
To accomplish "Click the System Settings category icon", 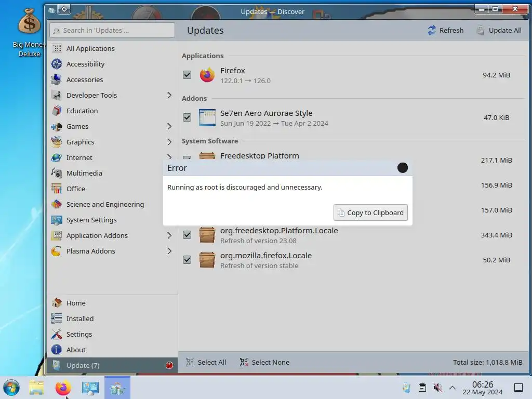I will tap(56, 220).
